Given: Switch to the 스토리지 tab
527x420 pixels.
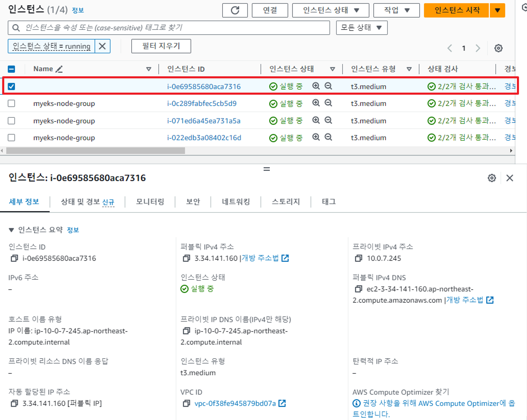Looking at the screenshot, I should coord(286,202).
